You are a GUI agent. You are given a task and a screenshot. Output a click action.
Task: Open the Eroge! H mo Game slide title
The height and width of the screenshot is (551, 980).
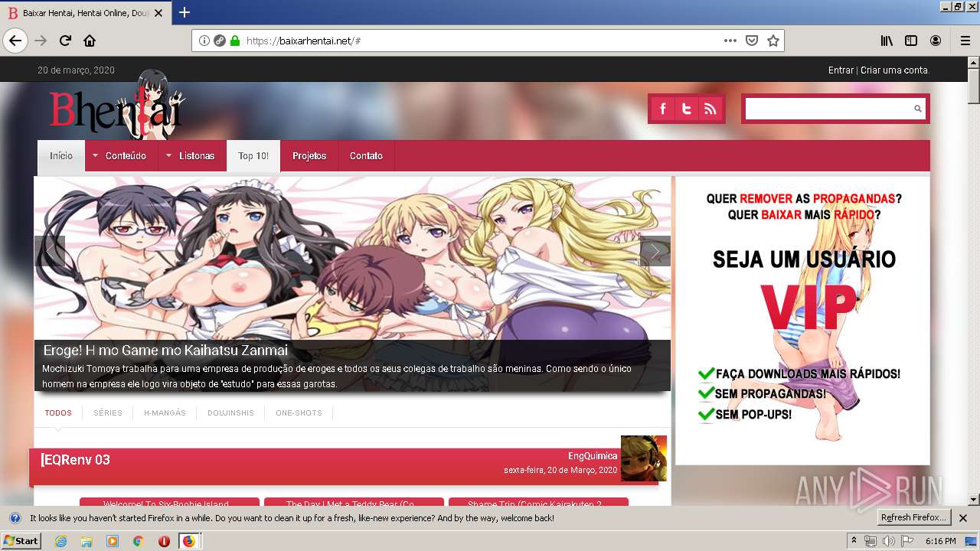165,350
